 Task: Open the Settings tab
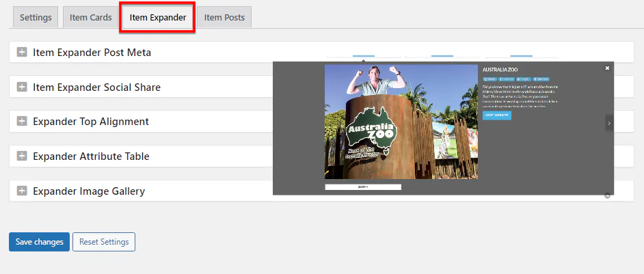tap(36, 17)
